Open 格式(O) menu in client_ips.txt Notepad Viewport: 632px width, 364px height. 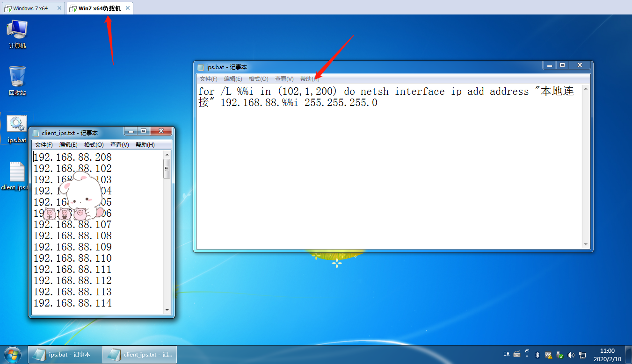click(x=94, y=145)
